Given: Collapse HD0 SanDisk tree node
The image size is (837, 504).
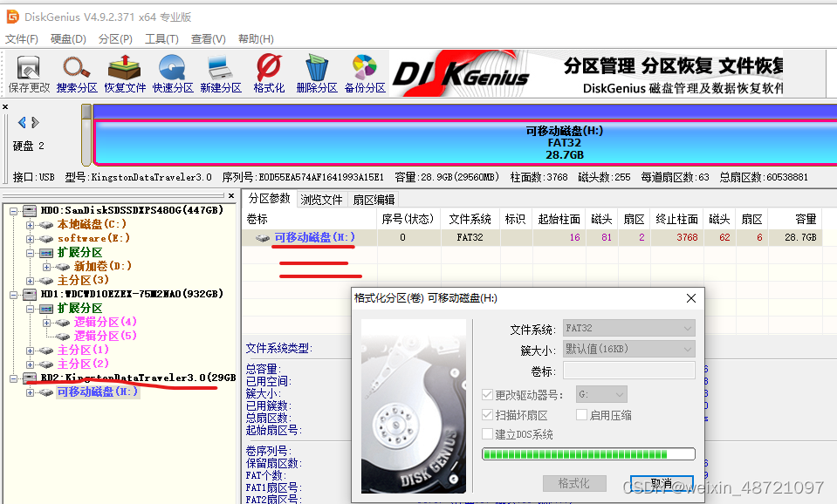Looking at the screenshot, I should (13, 211).
